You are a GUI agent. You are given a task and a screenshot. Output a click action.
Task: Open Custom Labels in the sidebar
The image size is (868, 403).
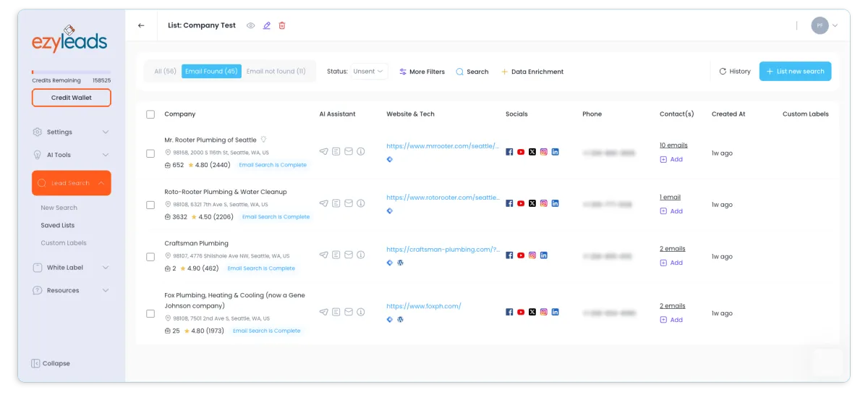point(64,243)
